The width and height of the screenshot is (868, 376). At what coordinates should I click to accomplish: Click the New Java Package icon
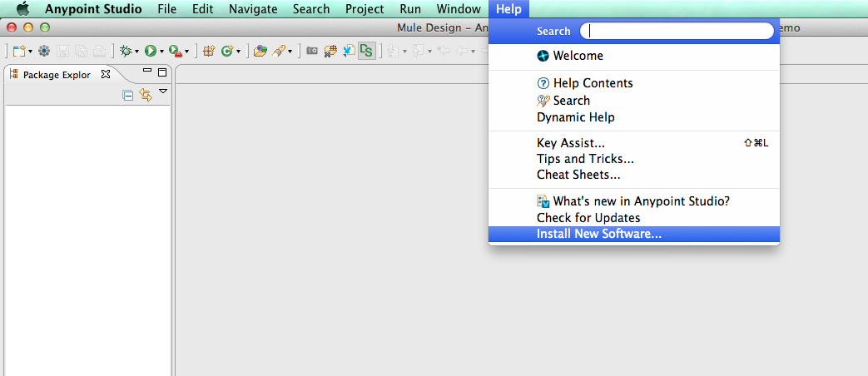click(x=209, y=51)
